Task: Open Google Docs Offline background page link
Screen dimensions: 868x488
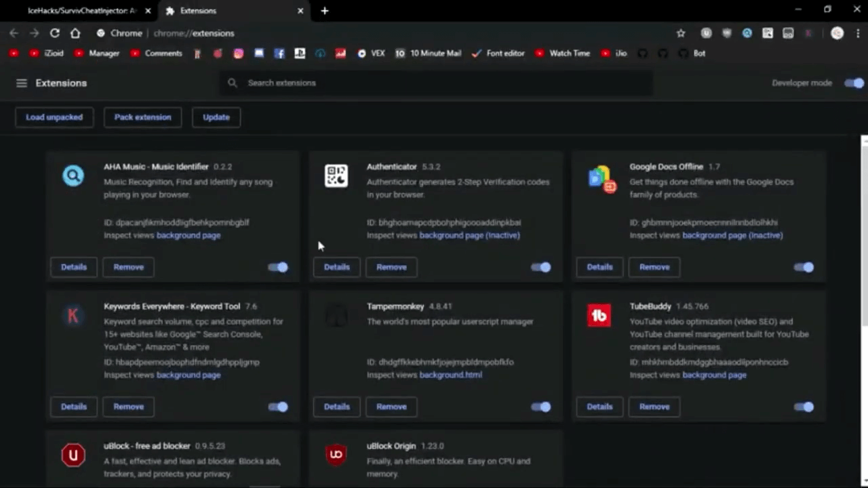Action: click(x=732, y=235)
